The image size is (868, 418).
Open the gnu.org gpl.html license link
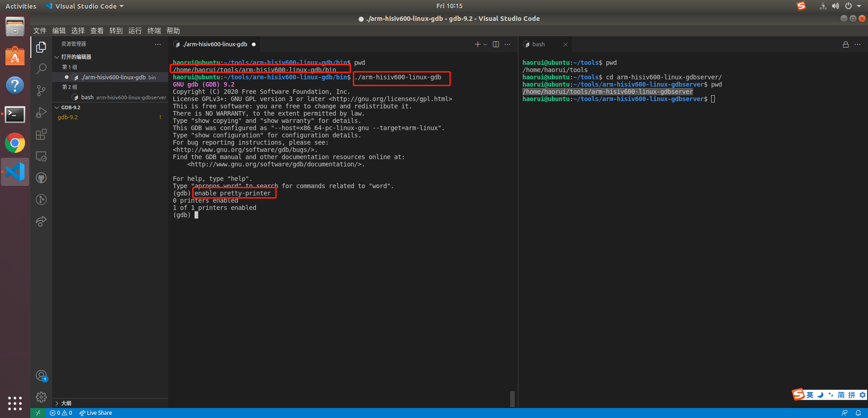[390, 99]
